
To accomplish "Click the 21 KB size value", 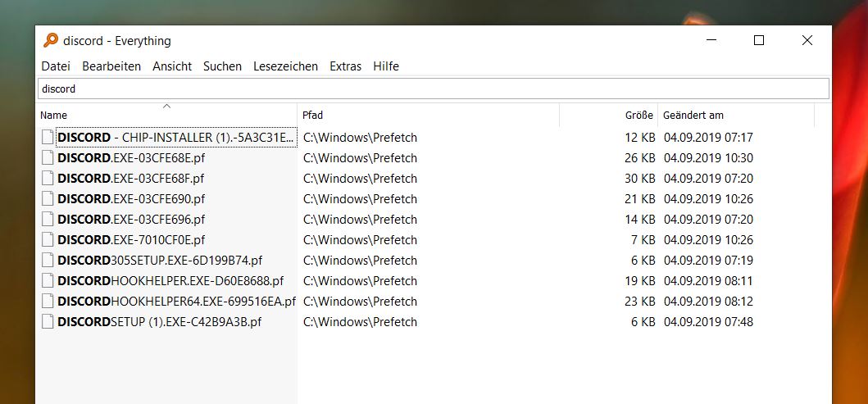I will tap(640, 198).
